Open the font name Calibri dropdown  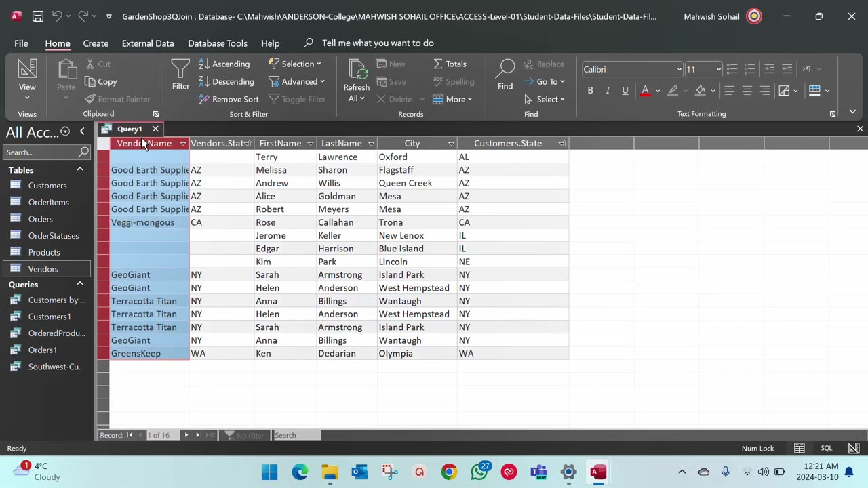[x=679, y=69]
